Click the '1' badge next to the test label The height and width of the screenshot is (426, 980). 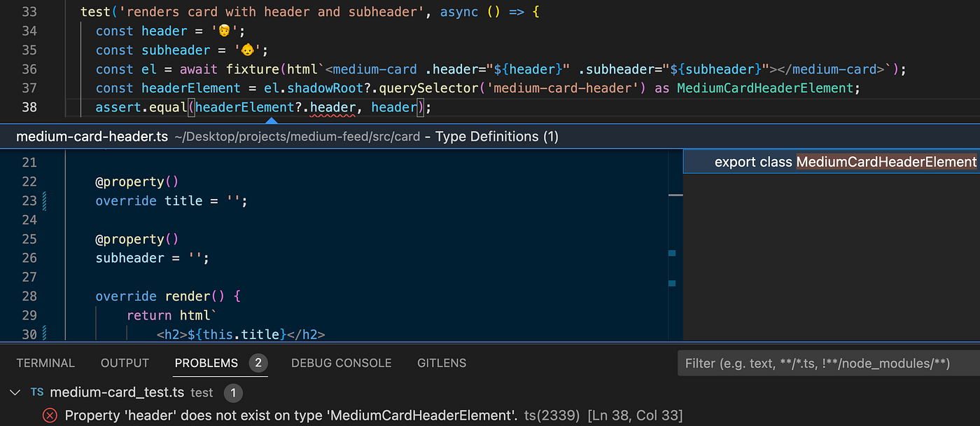pos(233,392)
